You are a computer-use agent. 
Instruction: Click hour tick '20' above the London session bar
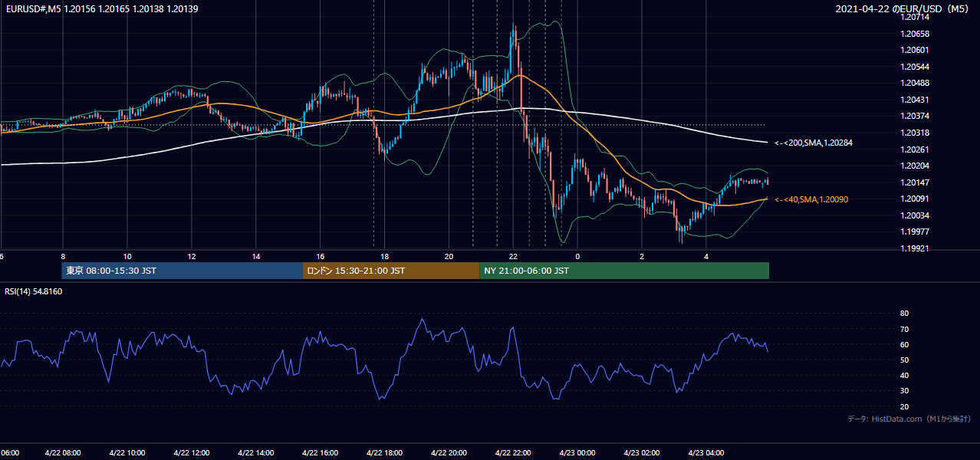[449, 257]
